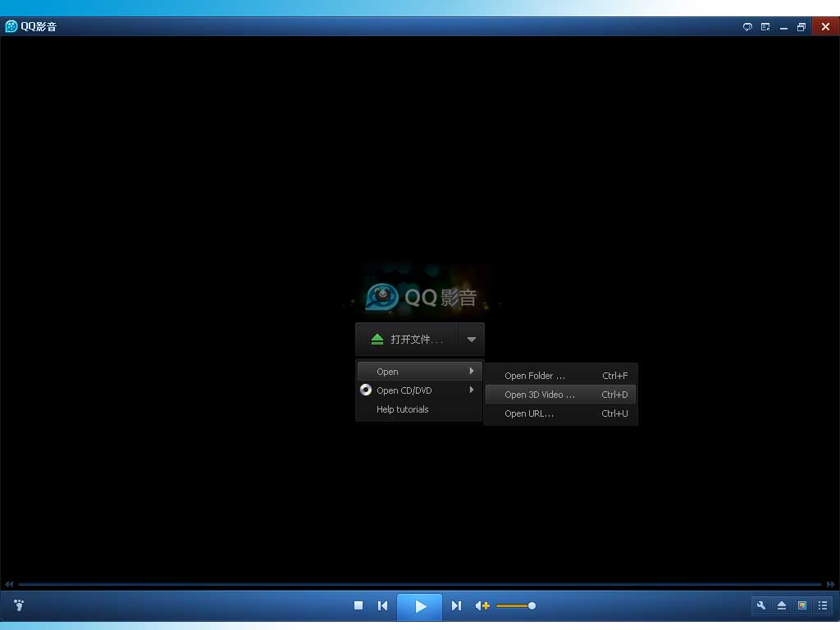Click the rewind arrows at seek bar start

[x=9, y=584]
